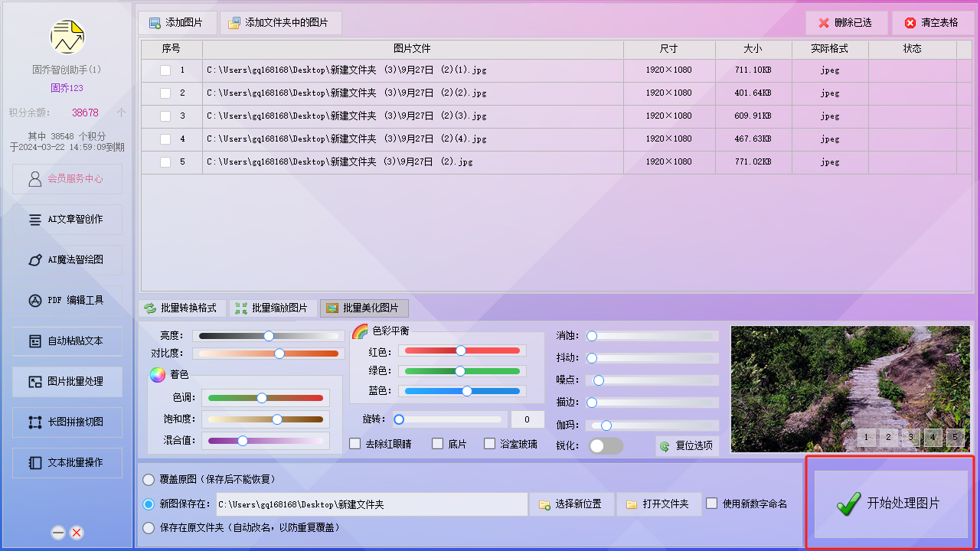Click the rotation value input field
Screen dimensions: 980x551
(x=528, y=419)
